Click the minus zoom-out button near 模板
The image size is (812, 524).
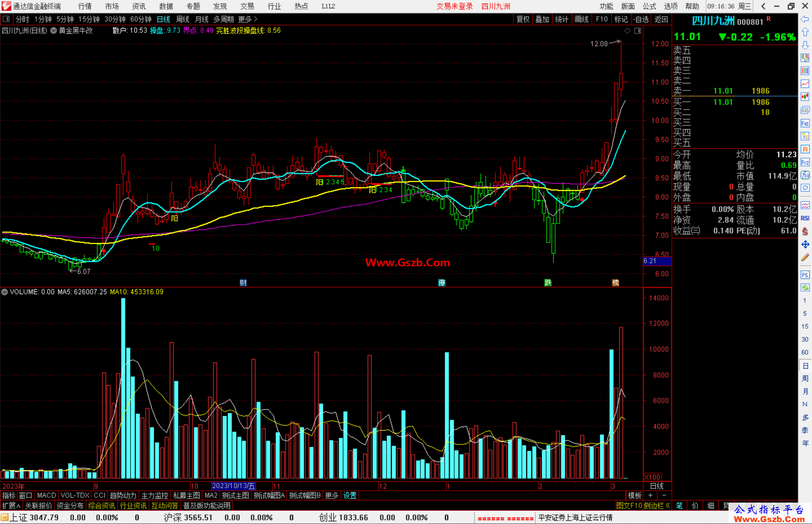(664, 495)
